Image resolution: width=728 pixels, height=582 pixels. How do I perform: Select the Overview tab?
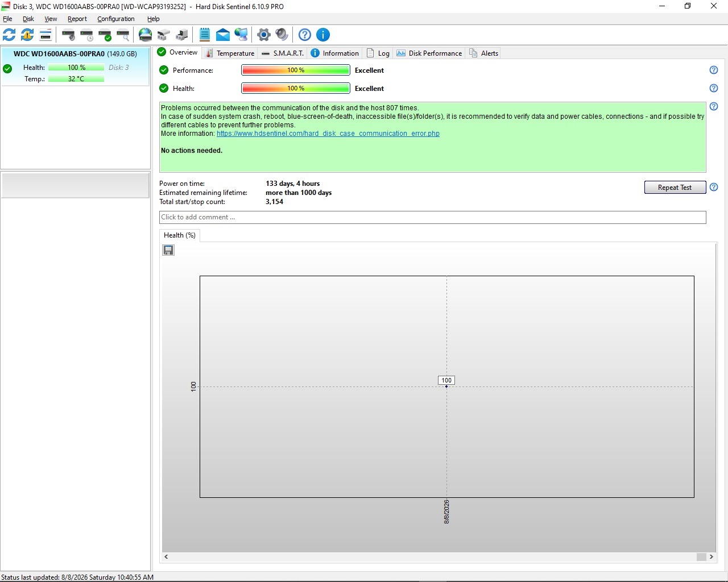pos(177,52)
